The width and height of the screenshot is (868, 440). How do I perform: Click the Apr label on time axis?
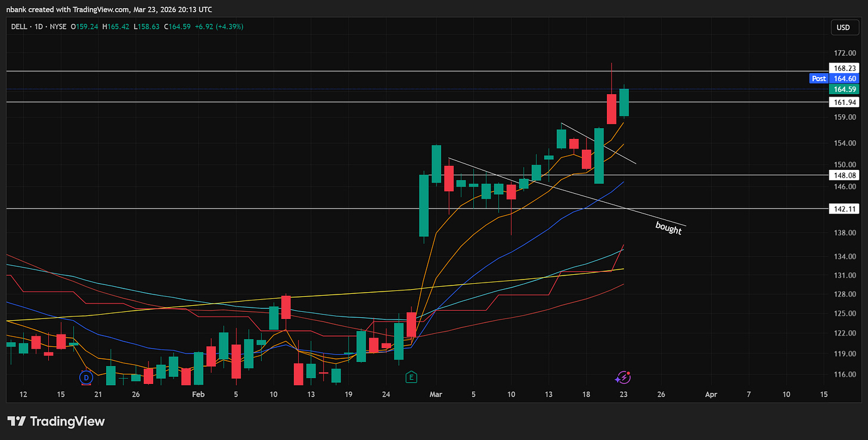(x=711, y=395)
